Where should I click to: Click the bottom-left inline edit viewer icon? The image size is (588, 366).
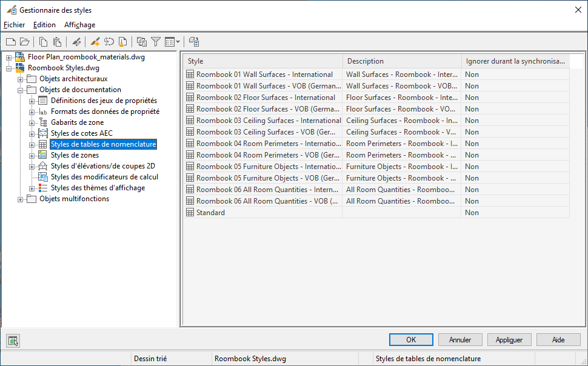tap(13, 341)
